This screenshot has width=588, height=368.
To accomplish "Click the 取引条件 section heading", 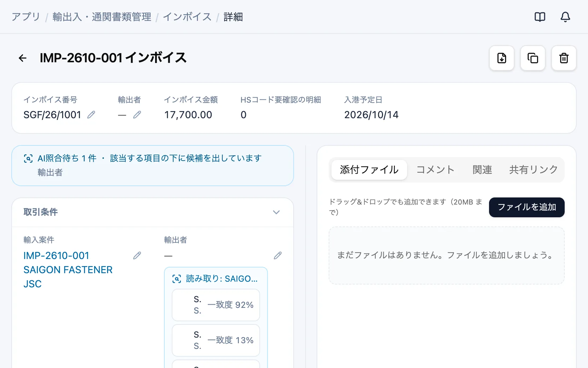I will point(41,212).
